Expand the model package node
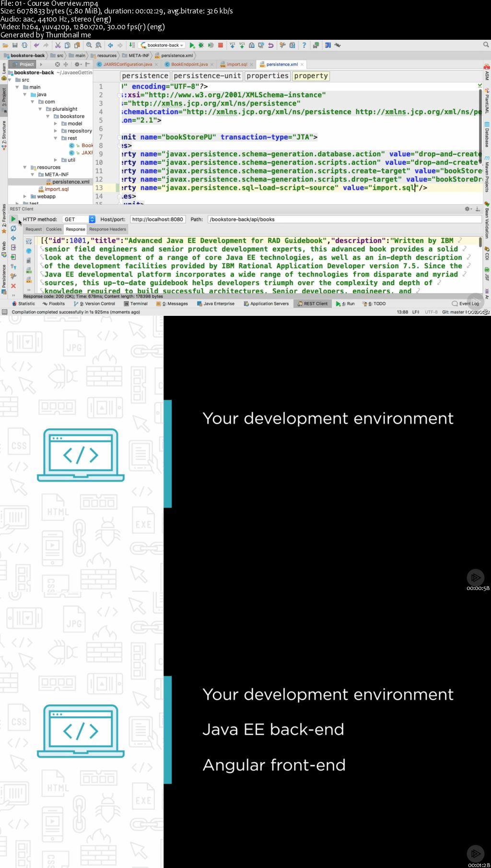This screenshot has height=868, width=491. 56,124
